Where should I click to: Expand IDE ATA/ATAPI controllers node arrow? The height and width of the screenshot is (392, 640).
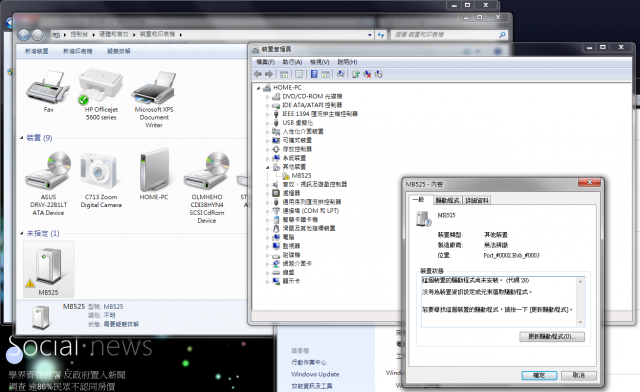click(267, 105)
